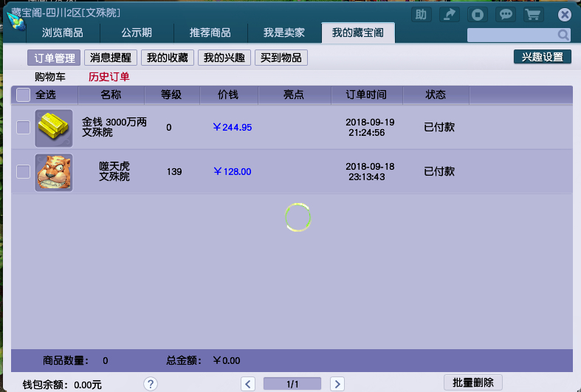Open 我的收藏 section

[x=168, y=58]
